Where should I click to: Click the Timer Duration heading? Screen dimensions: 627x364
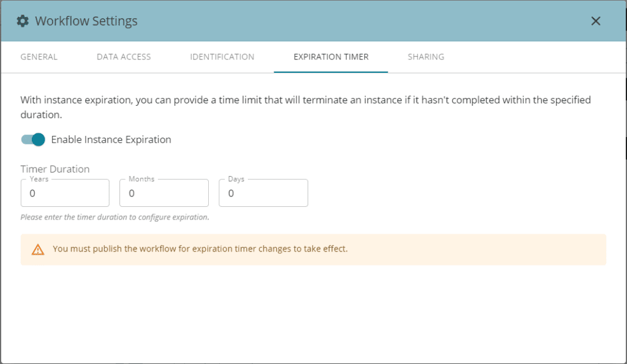(x=55, y=169)
